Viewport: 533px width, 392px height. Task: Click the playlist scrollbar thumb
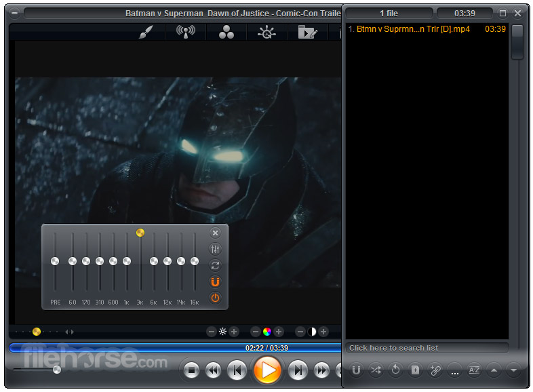tap(517, 42)
